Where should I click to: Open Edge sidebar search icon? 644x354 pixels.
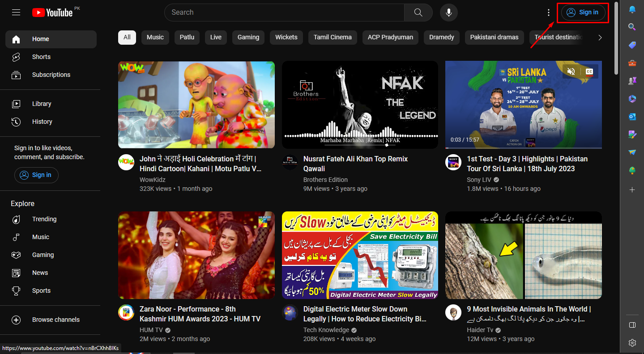pyautogui.click(x=632, y=27)
